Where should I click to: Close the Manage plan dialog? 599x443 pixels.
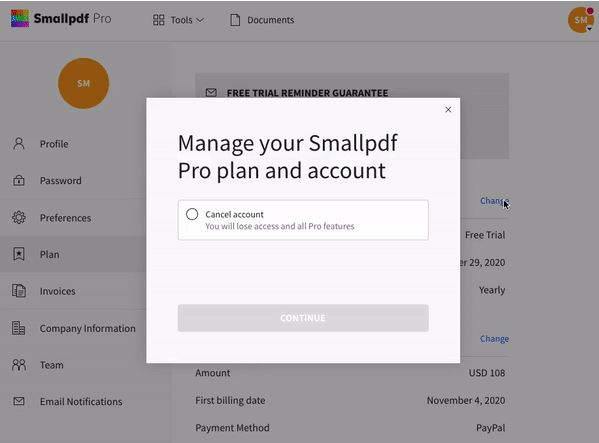pyautogui.click(x=448, y=110)
